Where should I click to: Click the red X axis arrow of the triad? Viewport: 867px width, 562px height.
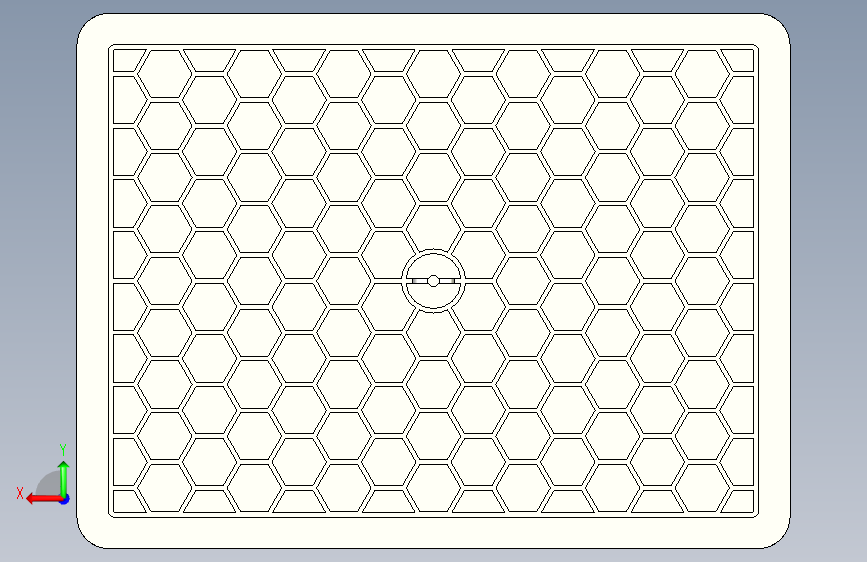pos(43,499)
